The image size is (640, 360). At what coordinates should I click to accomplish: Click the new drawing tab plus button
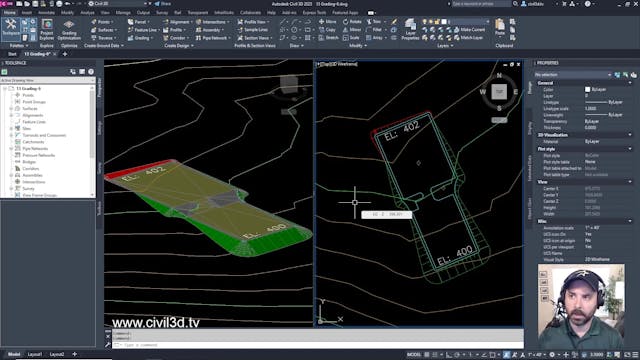[64, 54]
